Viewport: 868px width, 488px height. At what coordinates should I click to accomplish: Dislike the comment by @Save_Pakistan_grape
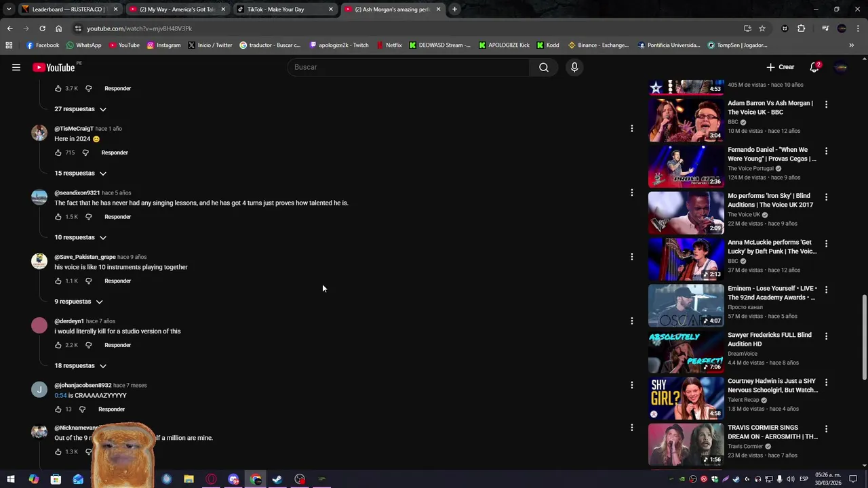pos(88,281)
